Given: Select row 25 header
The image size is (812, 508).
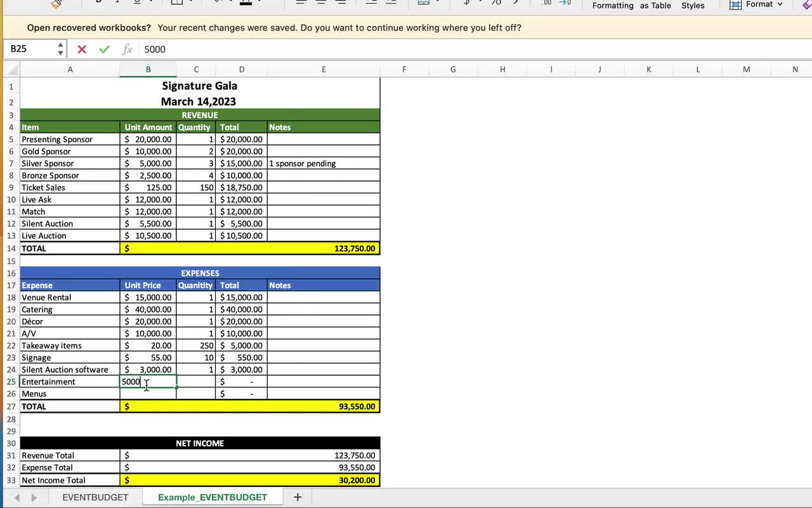Looking at the screenshot, I should [11, 382].
